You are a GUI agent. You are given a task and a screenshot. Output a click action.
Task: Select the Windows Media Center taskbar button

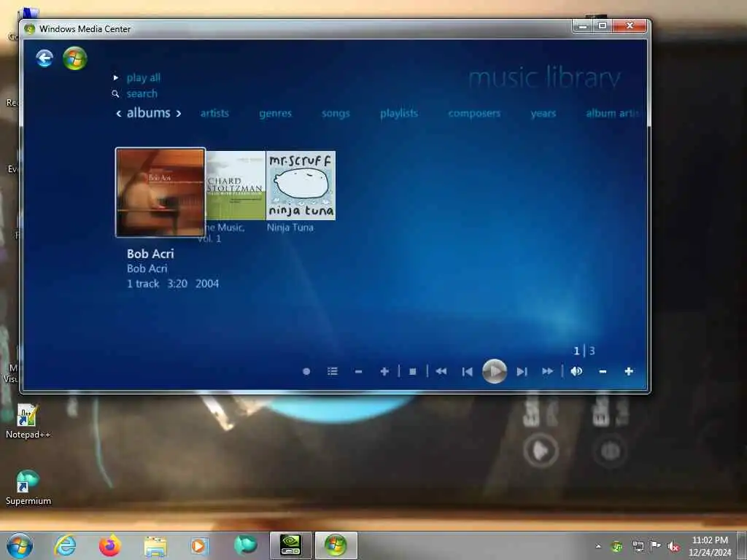(336, 545)
